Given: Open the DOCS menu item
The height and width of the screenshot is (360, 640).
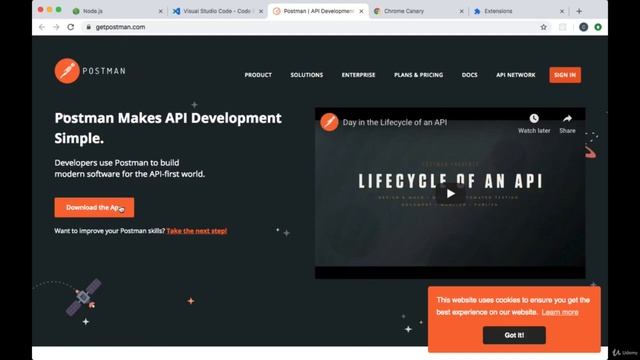Looking at the screenshot, I should (x=469, y=75).
